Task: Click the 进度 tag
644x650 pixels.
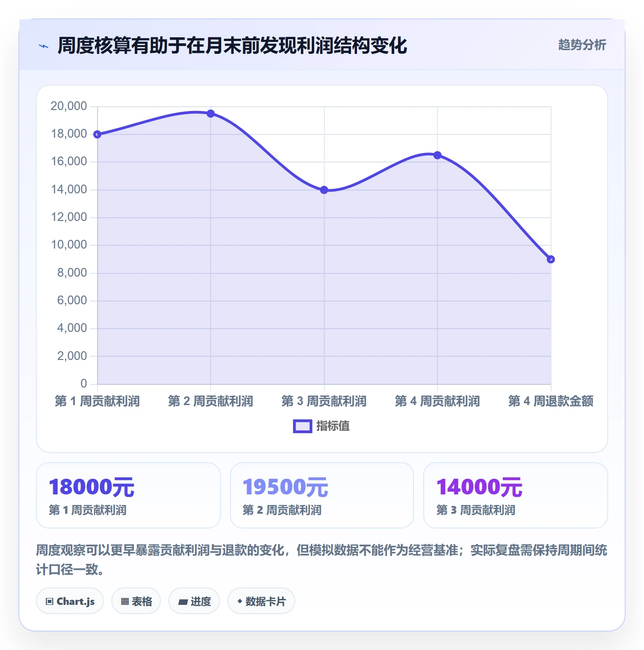Action: (x=194, y=601)
